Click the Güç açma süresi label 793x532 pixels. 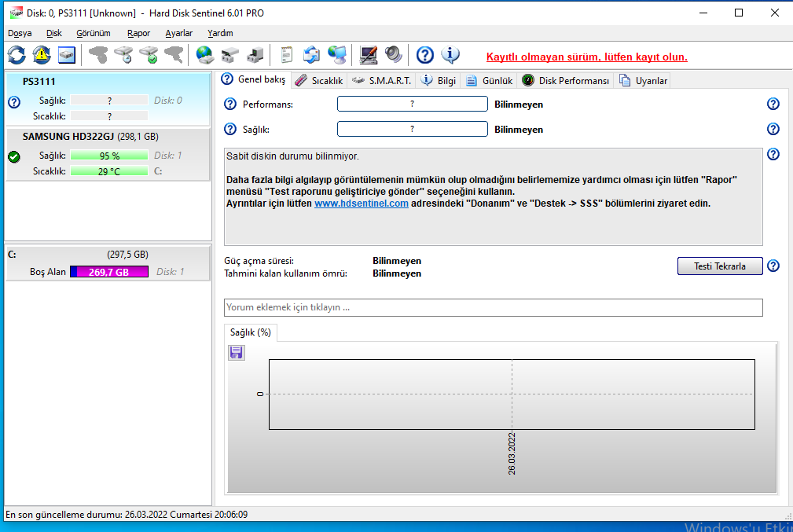click(x=259, y=261)
